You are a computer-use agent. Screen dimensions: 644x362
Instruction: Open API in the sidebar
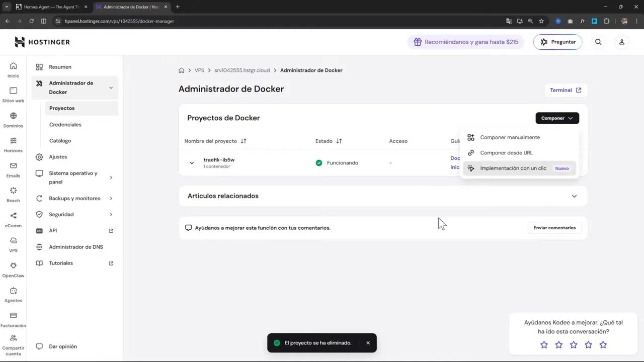(x=75, y=231)
